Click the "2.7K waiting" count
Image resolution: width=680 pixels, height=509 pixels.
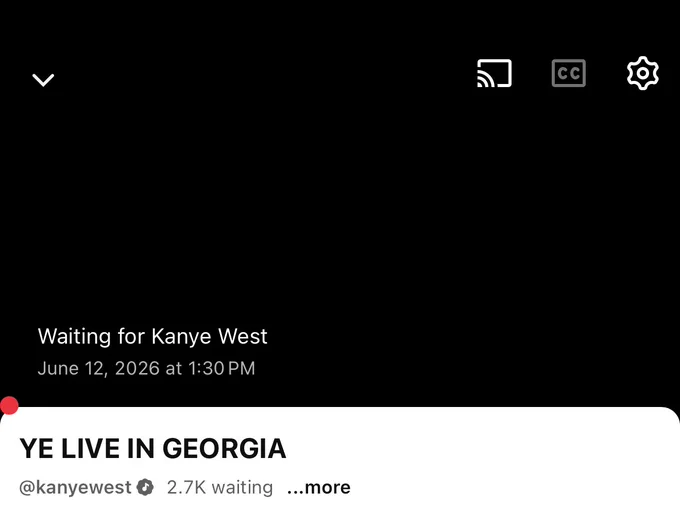220,488
